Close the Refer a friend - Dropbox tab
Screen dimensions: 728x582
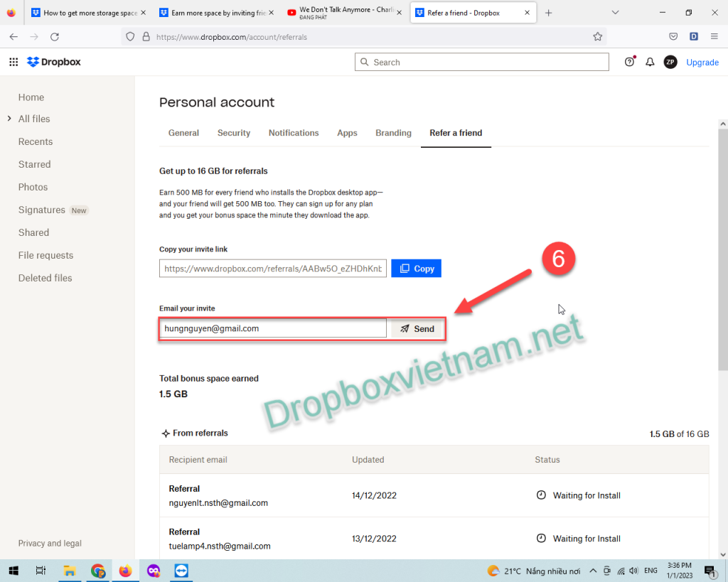click(x=527, y=13)
